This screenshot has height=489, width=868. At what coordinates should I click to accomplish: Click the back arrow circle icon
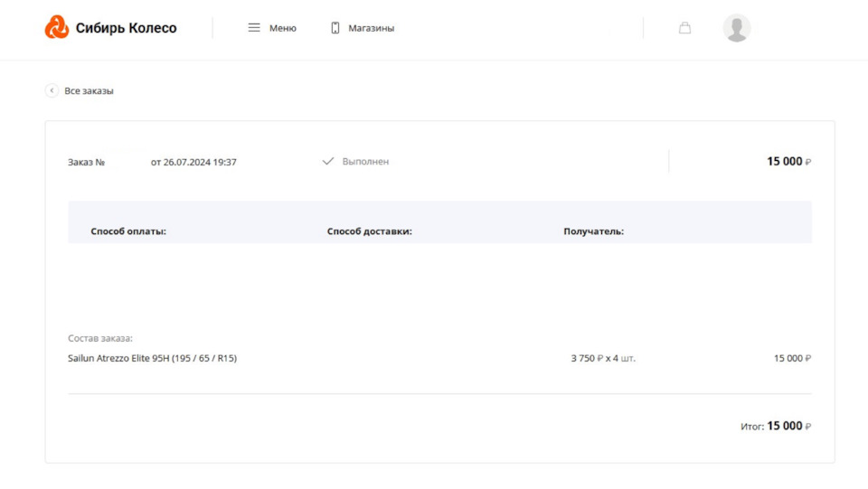pos(52,90)
